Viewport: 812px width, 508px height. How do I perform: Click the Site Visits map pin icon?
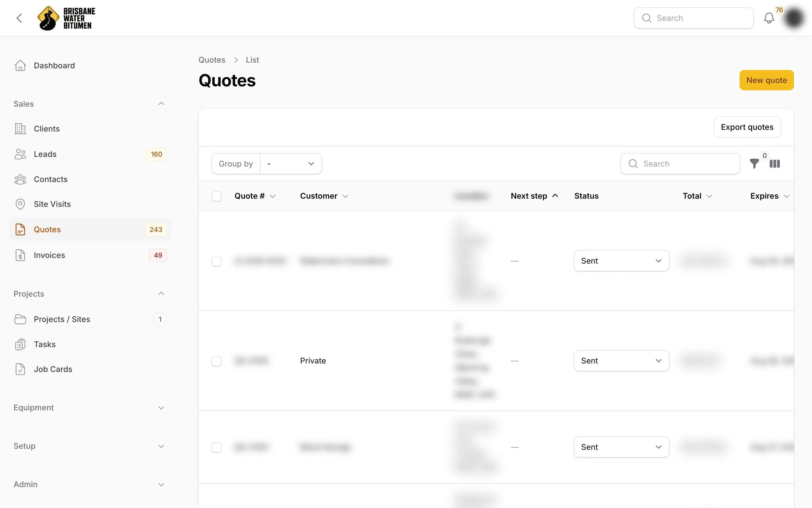pyautogui.click(x=20, y=204)
